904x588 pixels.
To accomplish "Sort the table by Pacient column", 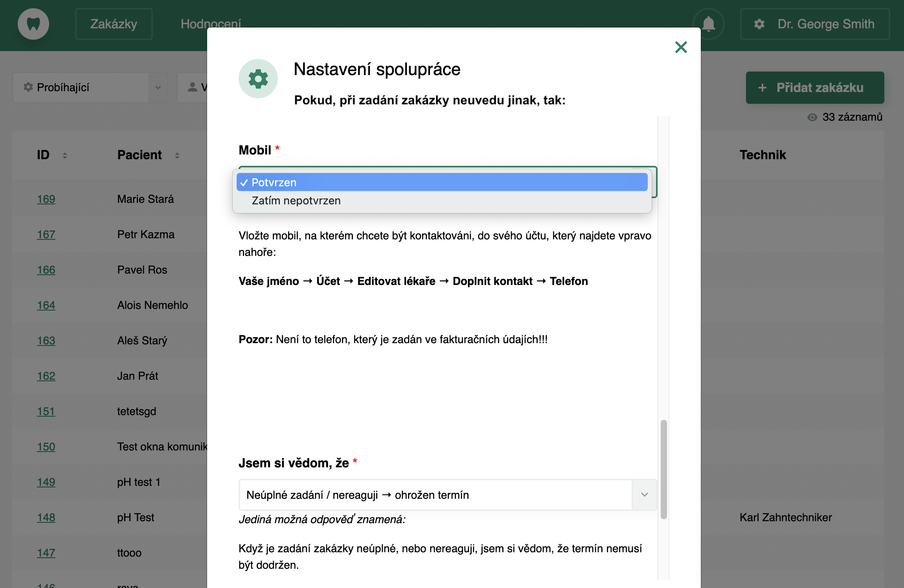I will point(177,156).
